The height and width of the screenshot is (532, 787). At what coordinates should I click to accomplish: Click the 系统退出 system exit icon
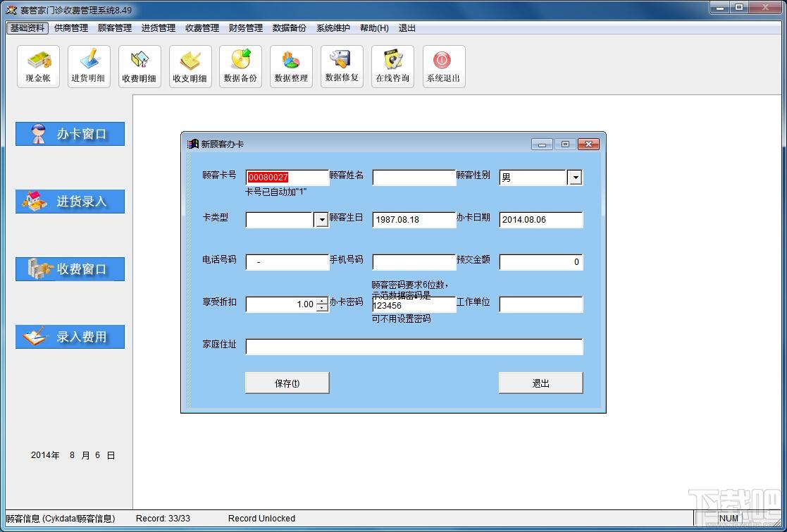tap(444, 66)
